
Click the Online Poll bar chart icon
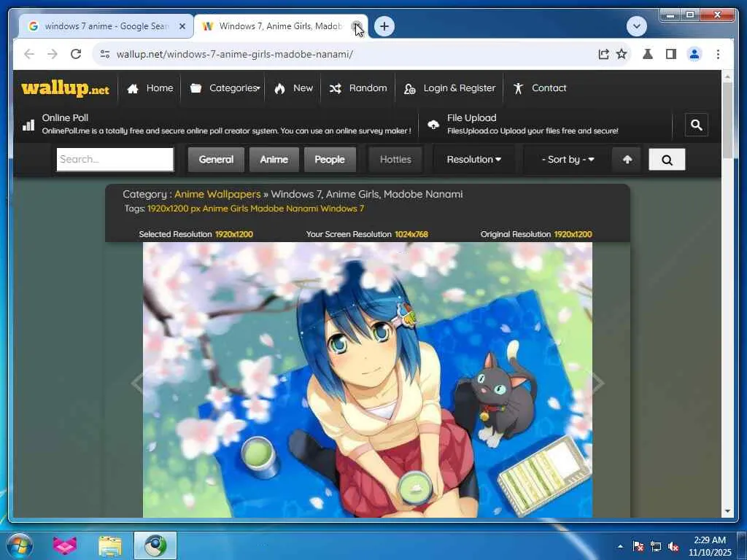(x=28, y=125)
